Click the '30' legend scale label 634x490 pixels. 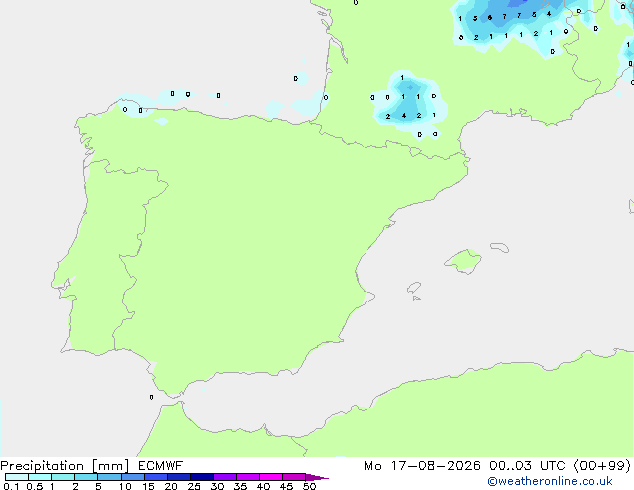point(217,486)
